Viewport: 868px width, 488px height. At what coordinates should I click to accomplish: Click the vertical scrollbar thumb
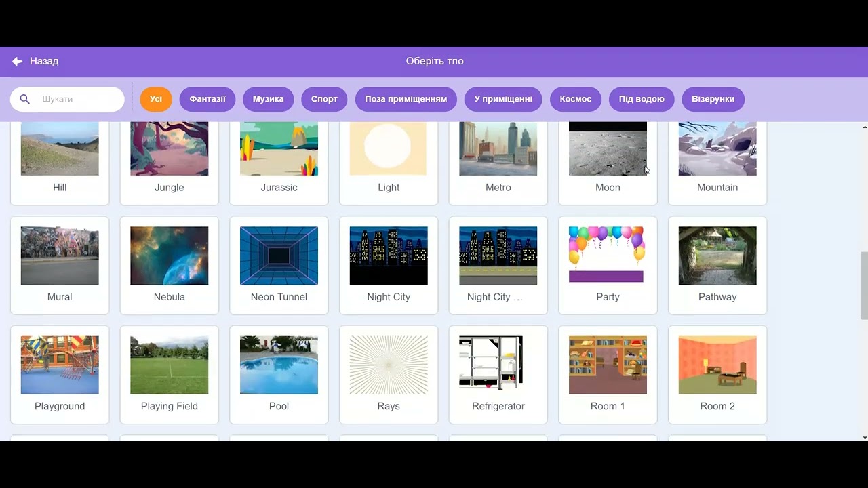pos(865,285)
